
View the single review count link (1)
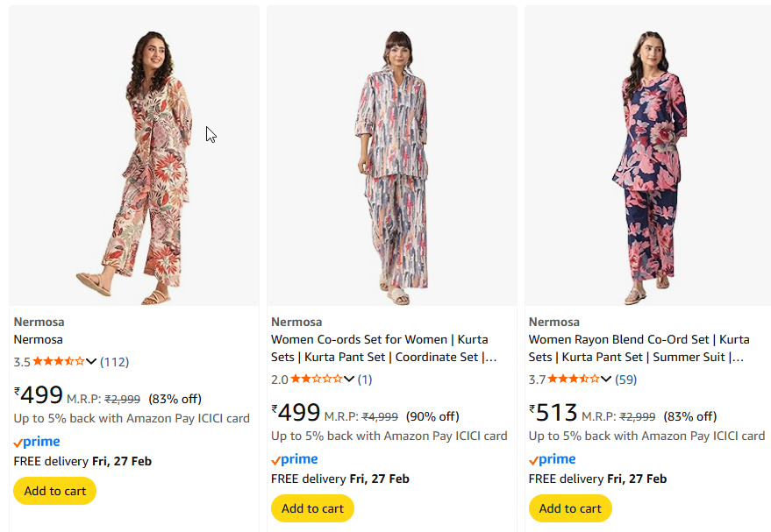pos(364,379)
